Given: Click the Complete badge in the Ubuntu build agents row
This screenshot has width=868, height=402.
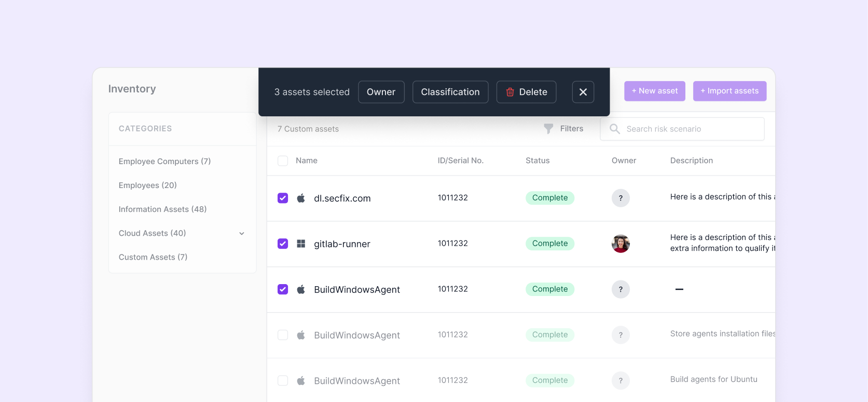Looking at the screenshot, I should point(550,381).
